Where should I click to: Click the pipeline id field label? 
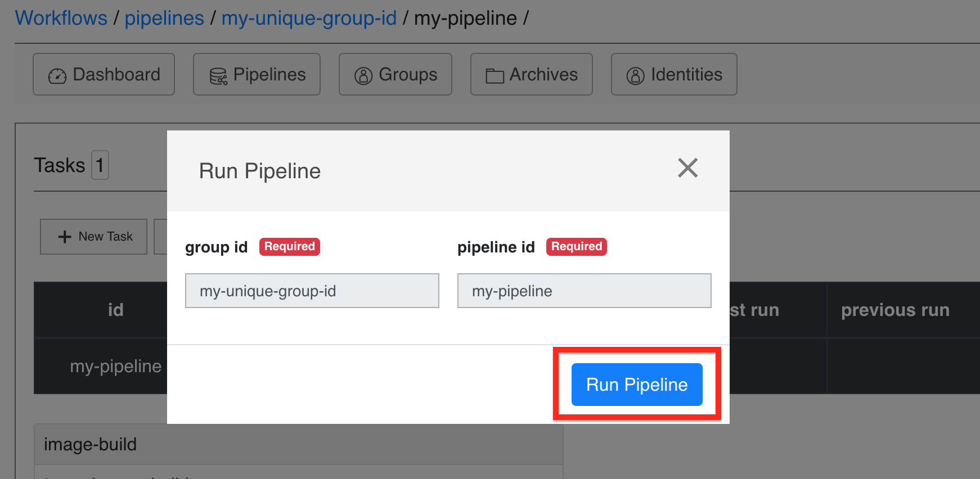pos(496,247)
